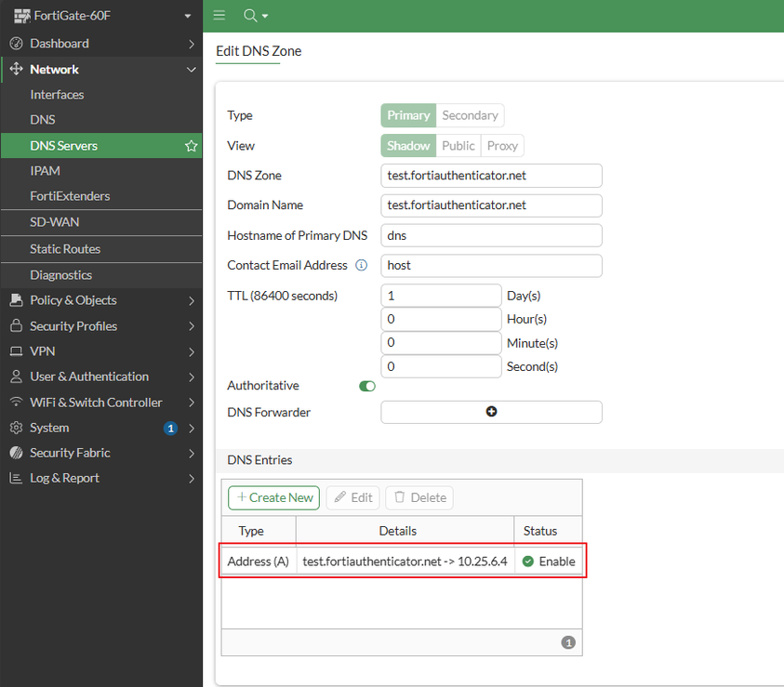Click the plus icon in DNS Forwarder field

491,412
